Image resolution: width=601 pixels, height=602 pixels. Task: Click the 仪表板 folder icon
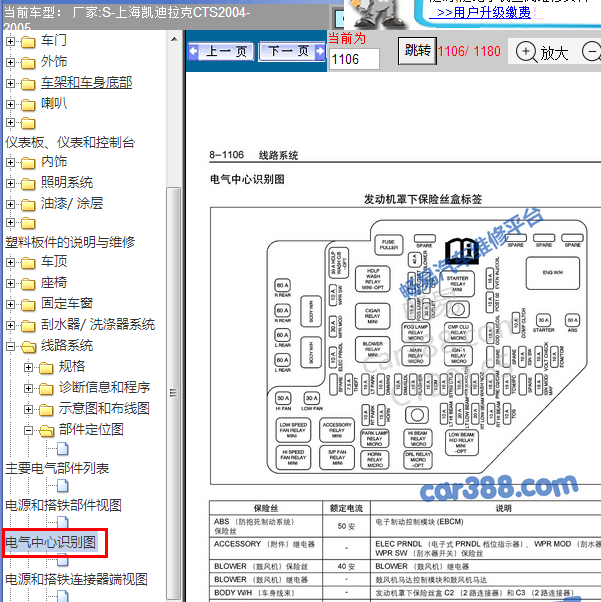(28, 123)
